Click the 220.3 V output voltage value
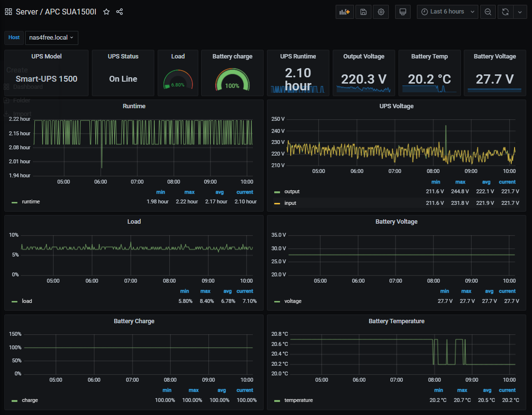The height and width of the screenshot is (415, 532). pyautogui.click(x=364, y=79)
